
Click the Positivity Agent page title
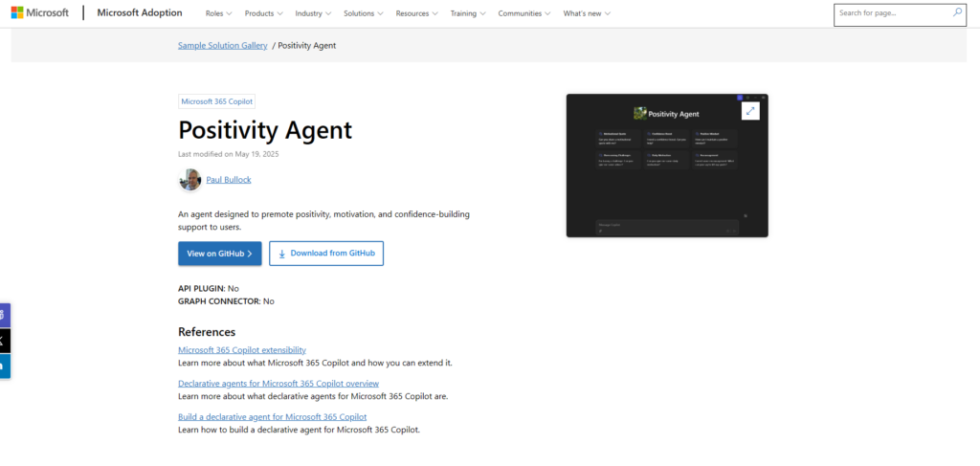pos(265,130)
